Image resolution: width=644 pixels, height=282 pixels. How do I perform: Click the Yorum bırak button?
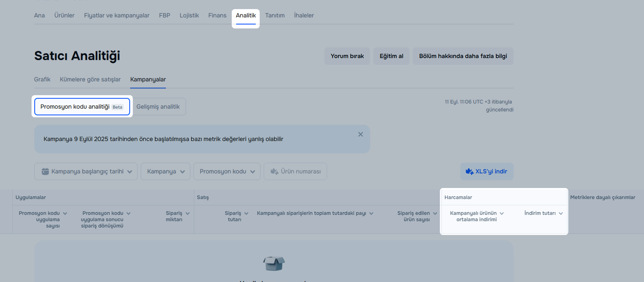pyautogui.click(x=347, y=56)
